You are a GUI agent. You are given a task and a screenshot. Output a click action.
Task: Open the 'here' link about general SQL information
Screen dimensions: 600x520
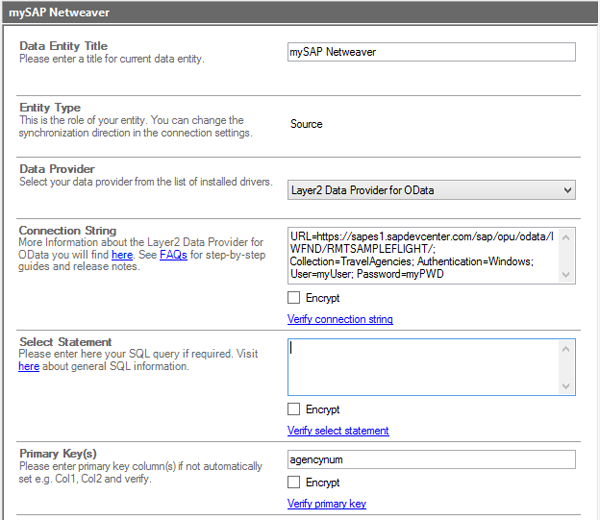29,367
